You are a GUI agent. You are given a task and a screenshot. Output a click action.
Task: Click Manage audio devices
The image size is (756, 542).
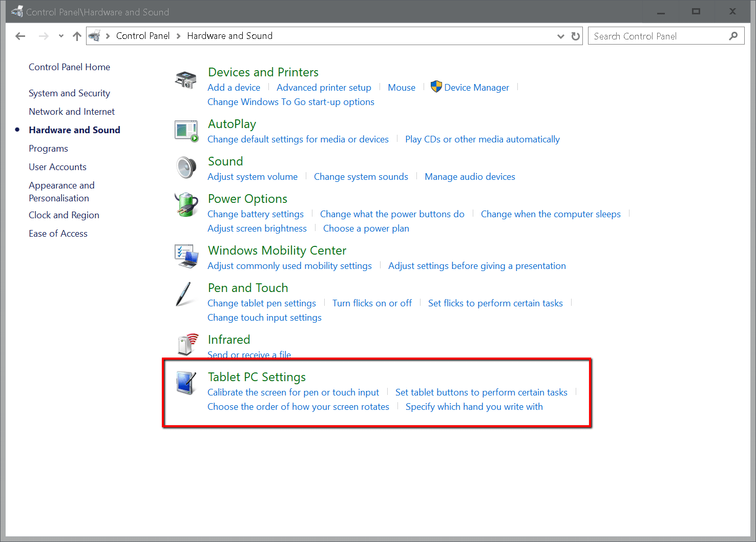470,177
